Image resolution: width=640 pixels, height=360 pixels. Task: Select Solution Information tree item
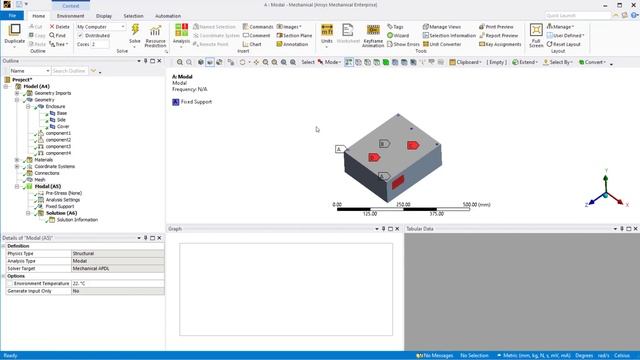click(x=77, y=220)
